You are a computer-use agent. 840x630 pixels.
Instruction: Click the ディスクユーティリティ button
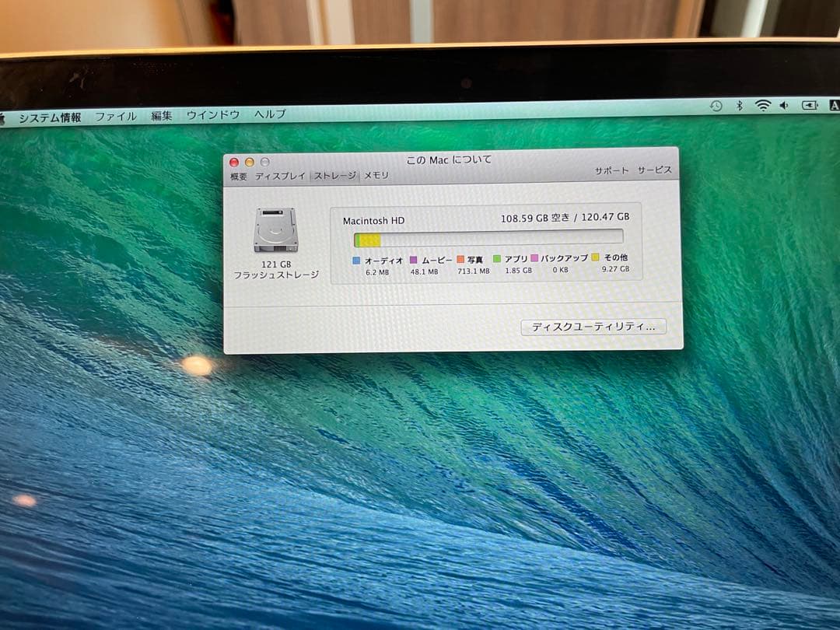[595, 327]
